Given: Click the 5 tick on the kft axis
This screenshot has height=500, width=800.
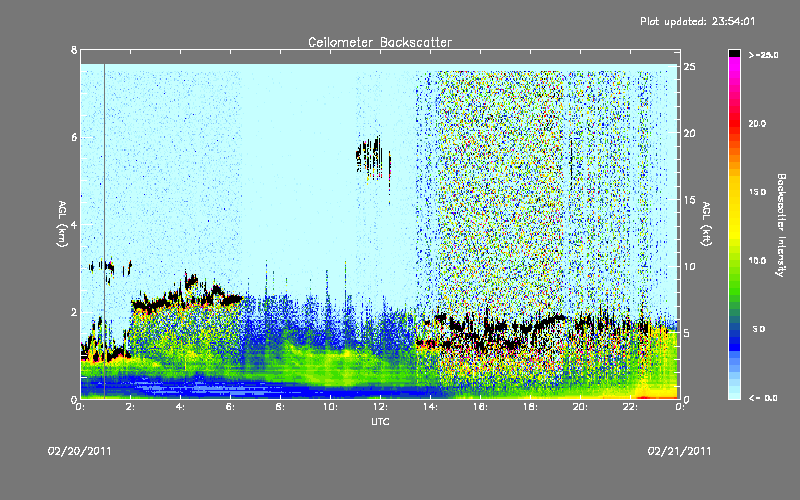Looking at the screenshot, I should click(x=687, y=333).
